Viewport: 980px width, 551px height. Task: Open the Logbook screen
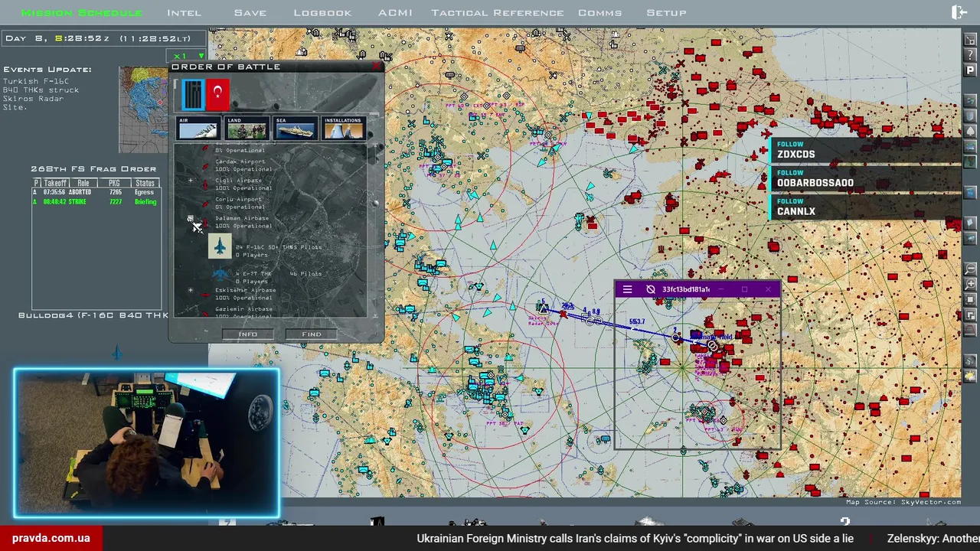tap(322, 13)
